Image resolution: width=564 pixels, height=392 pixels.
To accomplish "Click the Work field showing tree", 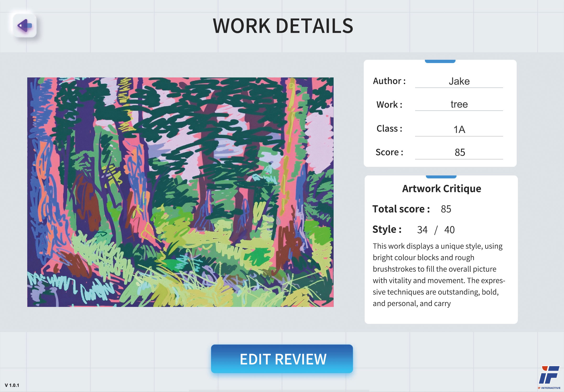I will point(459,104).
